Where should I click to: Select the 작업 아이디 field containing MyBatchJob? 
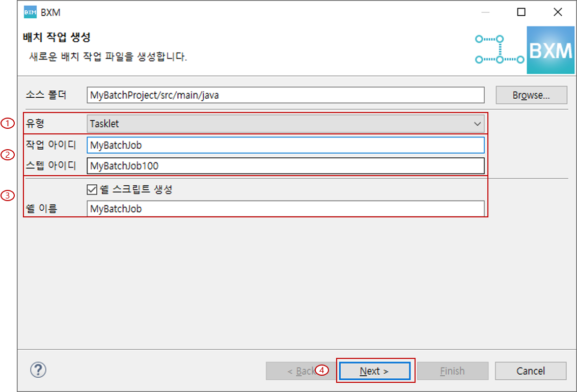point(285,145)
